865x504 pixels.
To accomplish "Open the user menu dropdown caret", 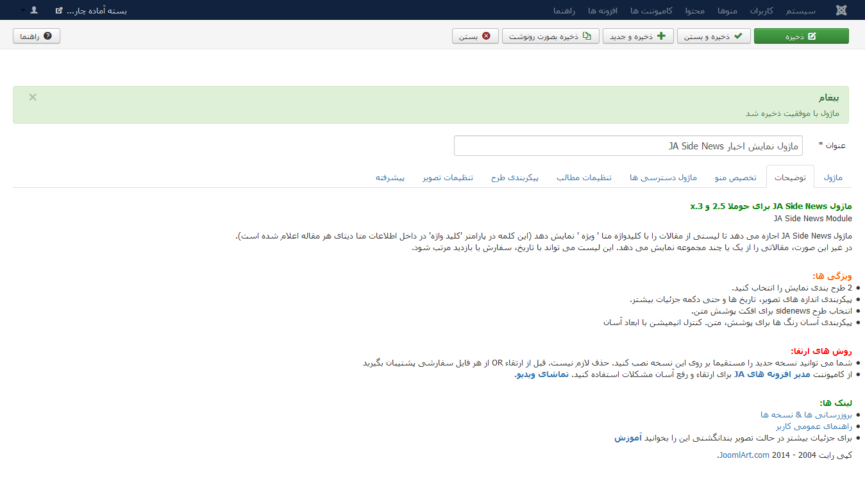I will [x=23, y=10].
